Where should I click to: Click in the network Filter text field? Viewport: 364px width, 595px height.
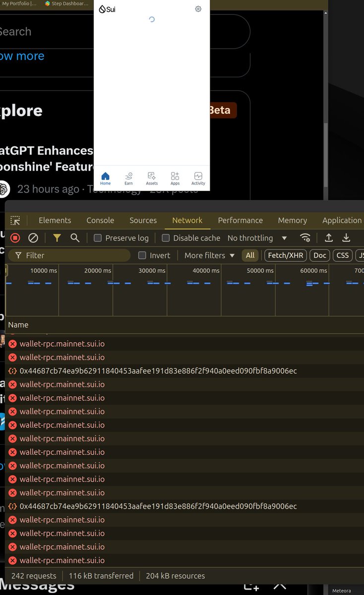coord(69,255)
